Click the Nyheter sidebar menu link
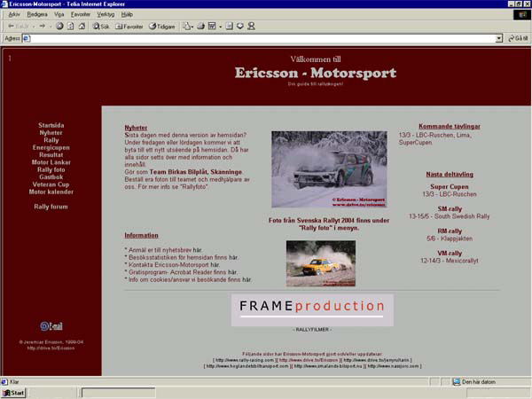The image size is (532, 399). (51, 133)
